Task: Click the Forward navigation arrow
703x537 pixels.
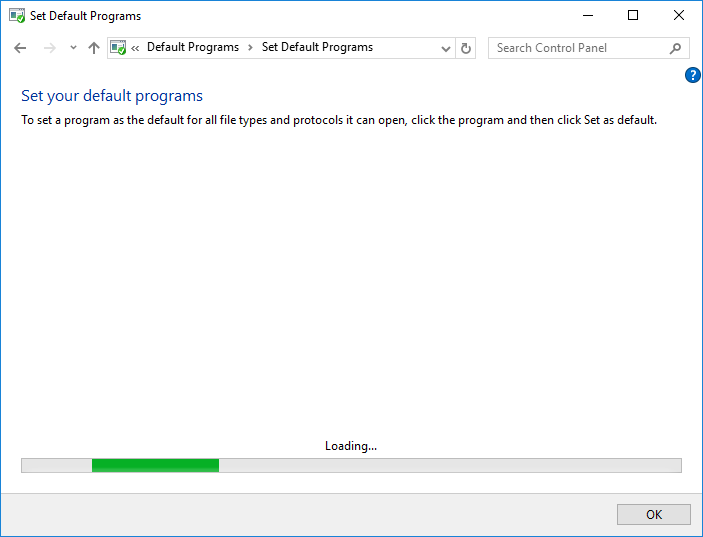Action: coord(49,48)
